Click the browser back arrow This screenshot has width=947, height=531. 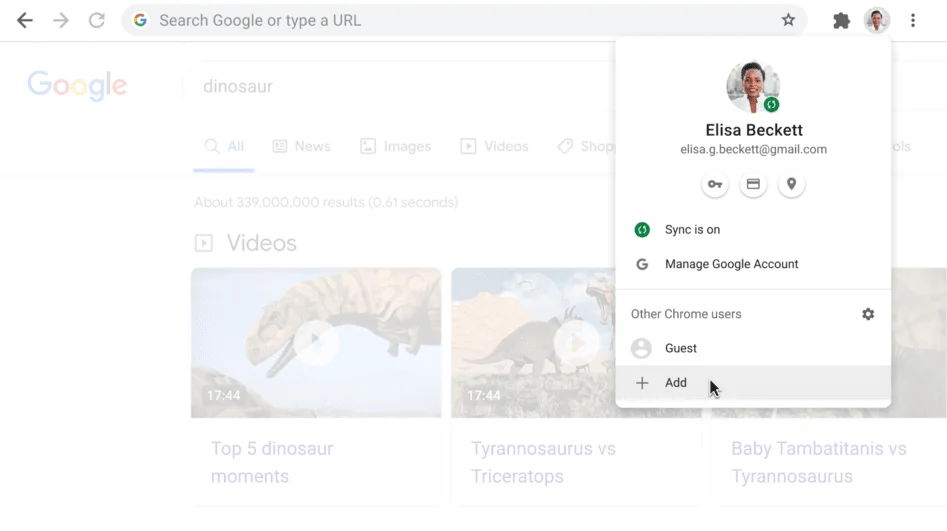click(25, 20)
